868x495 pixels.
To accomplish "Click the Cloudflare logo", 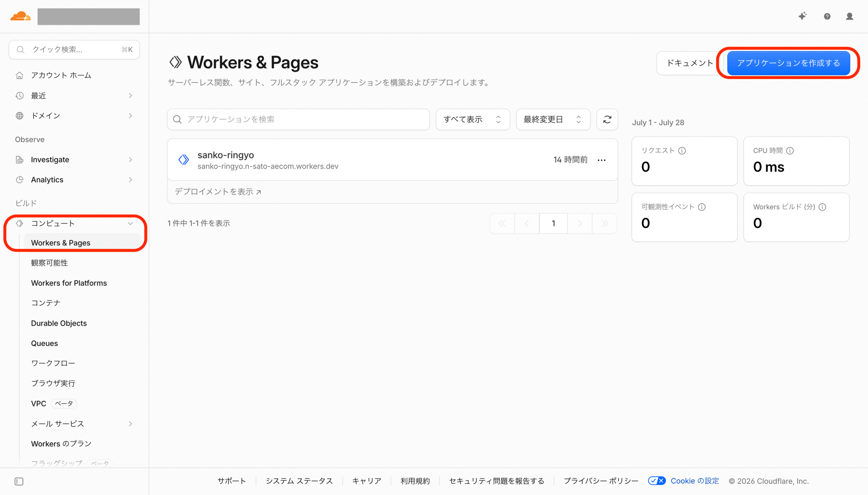I will (x=20, y=16).
